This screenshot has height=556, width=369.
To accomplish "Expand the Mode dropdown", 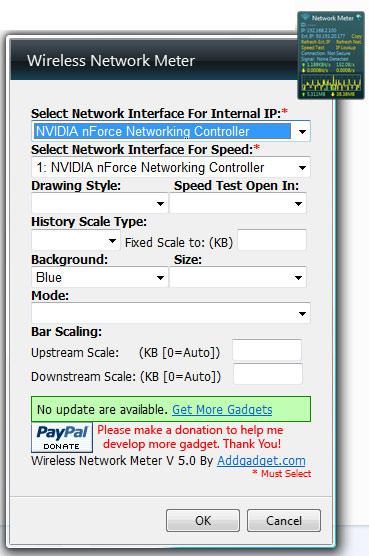I will click(x=171, y=313).
